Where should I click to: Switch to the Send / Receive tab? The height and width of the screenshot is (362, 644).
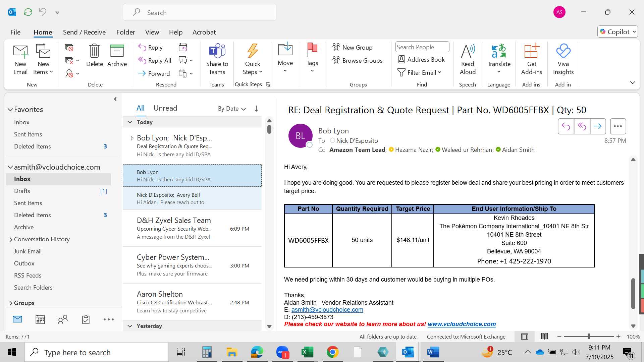pos(84,32)
